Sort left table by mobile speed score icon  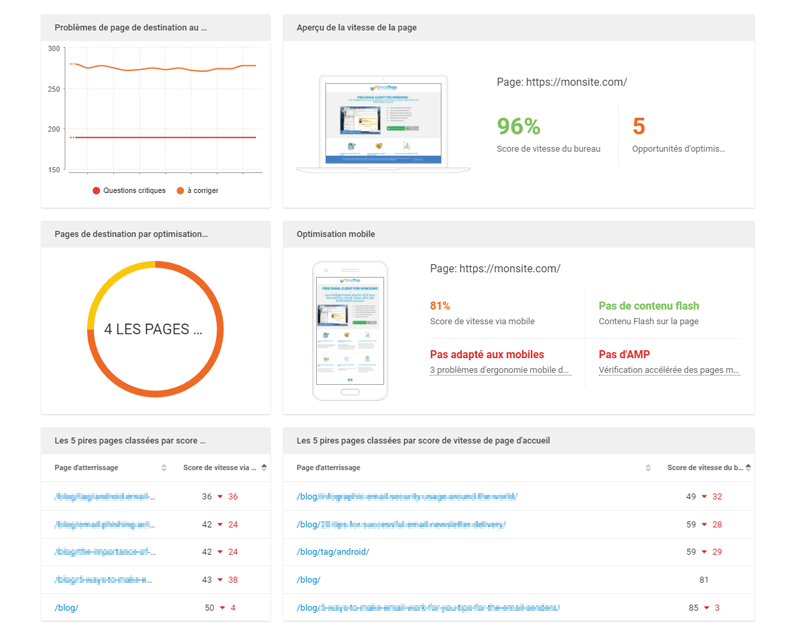(x=264, y=468)
